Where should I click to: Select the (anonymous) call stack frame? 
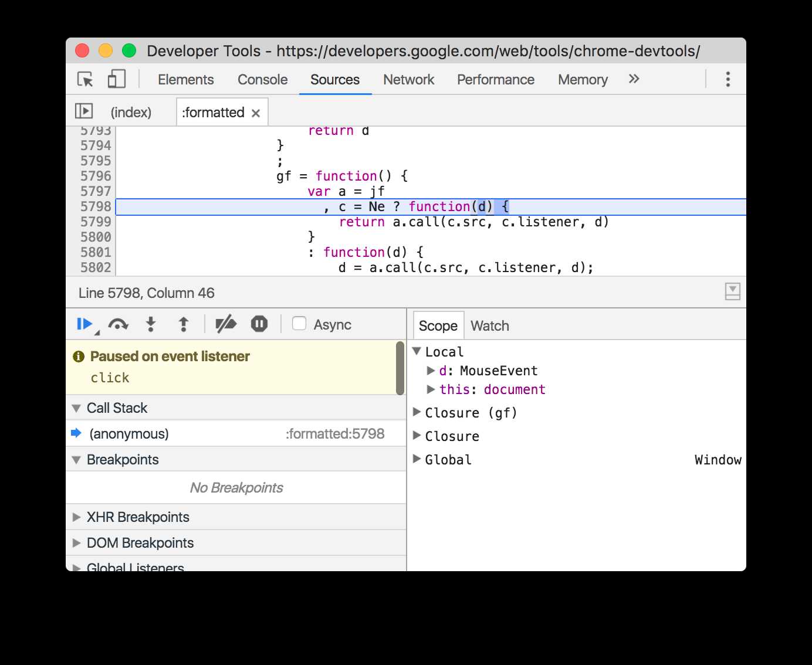(236, 433)
